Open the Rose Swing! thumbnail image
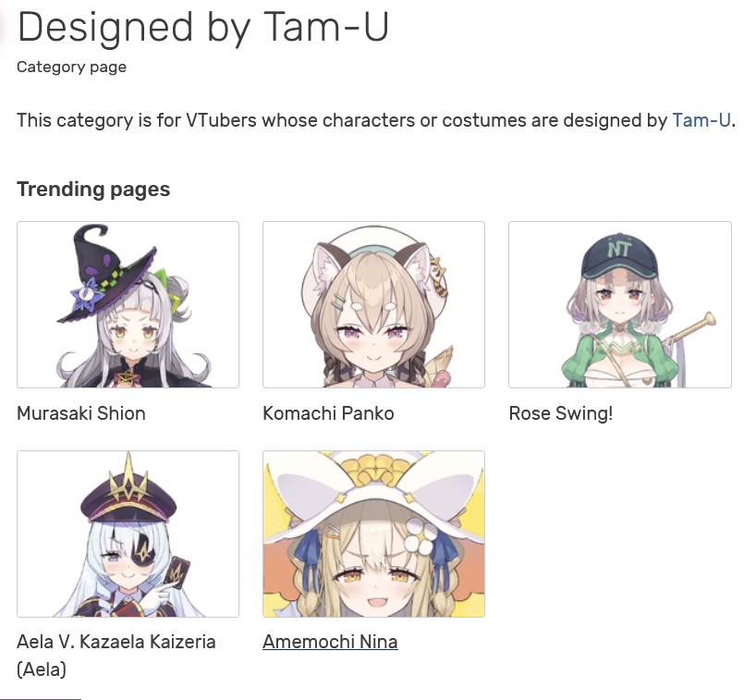Screen dimensions: 756x700 [x=620, y=304]
